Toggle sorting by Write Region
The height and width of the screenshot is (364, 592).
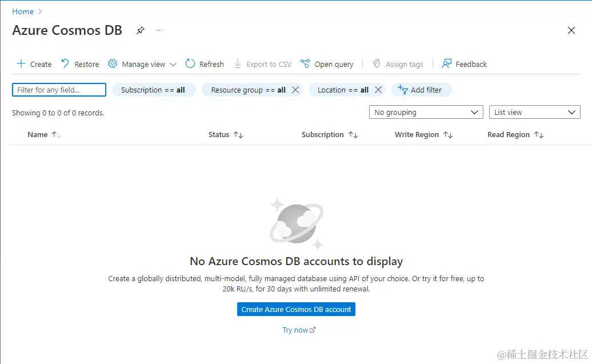pyautogui.click(x=449, y=134)
